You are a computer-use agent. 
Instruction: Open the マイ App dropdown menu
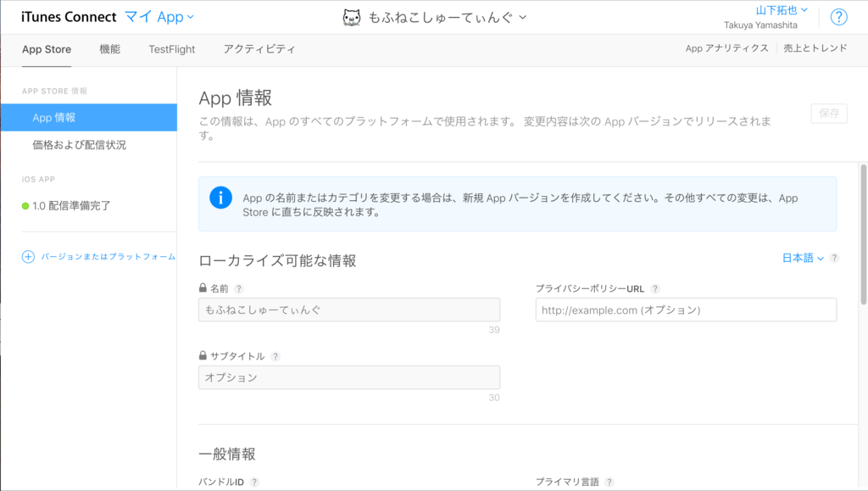pyautogui.click(x=159, y=17)
